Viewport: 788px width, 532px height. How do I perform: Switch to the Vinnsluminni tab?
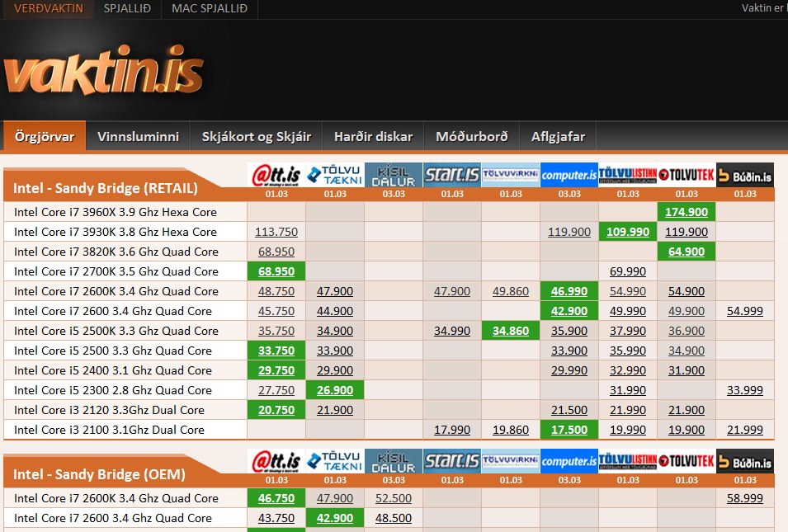click(138, 137)
